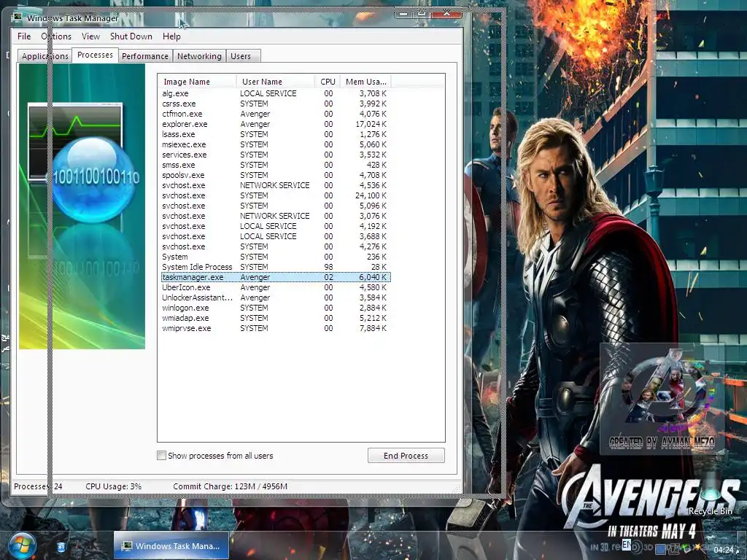Select the winlogon.exe process

(275, 308)
